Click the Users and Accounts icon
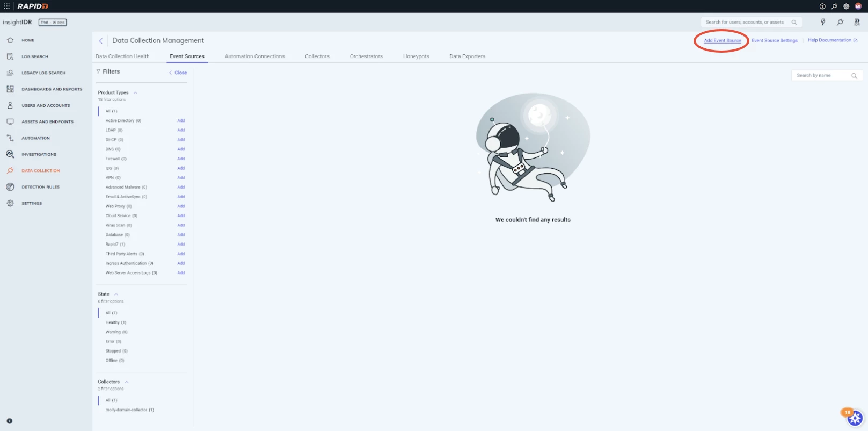Screen dimensions: 868x431 pos(10,105)
